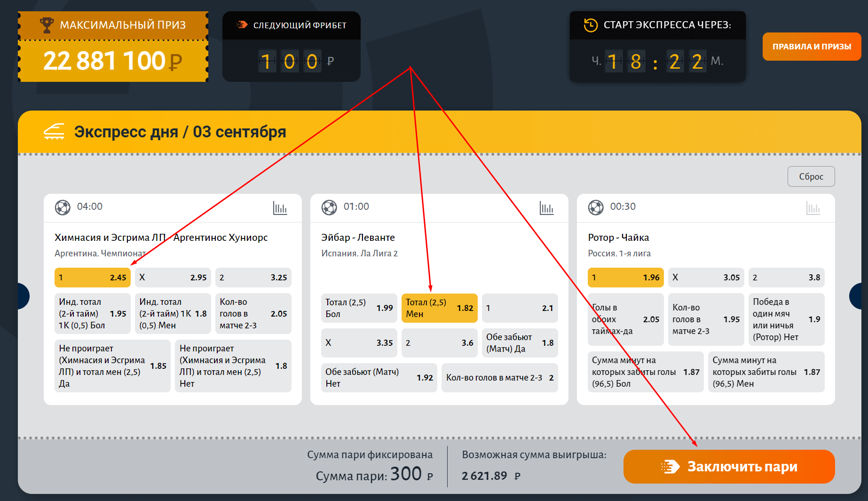This screenshot has width=868, height=501.
Task: Select draw X at 3.35 for Эйбар match
Action: coord(359,343)
